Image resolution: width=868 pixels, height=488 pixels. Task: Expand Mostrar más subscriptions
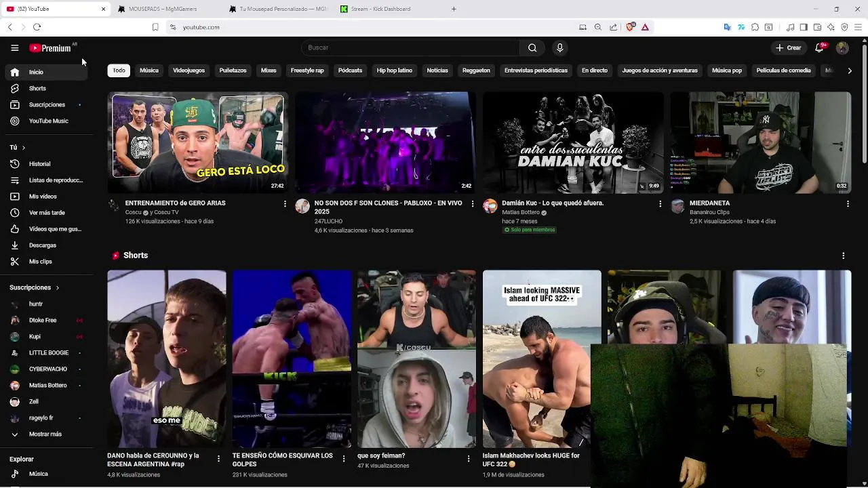(45, 434)
